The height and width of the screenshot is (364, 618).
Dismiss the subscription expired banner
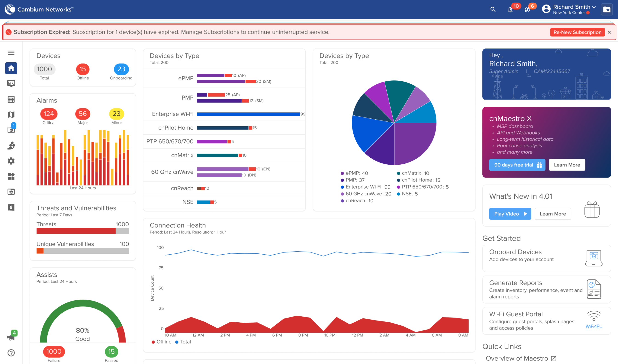coord(609,32)
